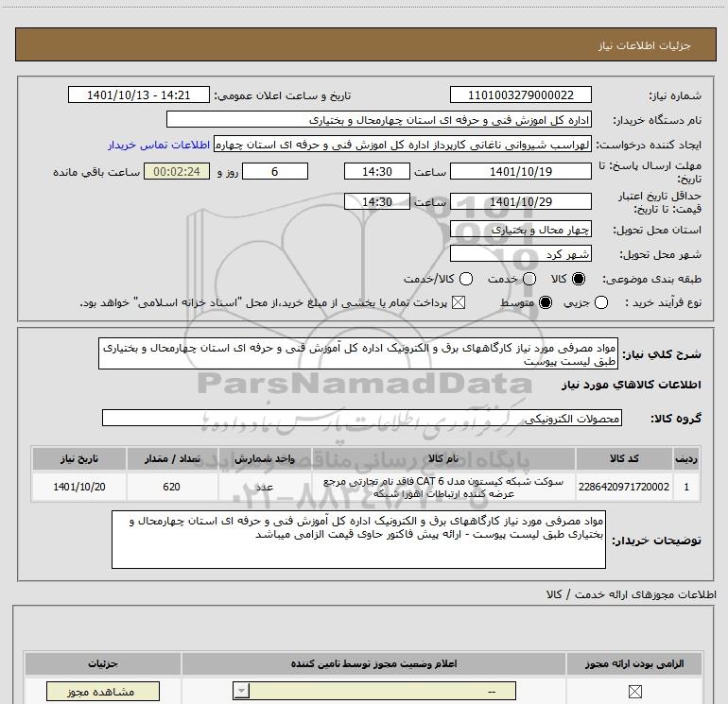The width and height of the screenshot is (728, 704).
Task: Click the واحد شمارش column header
Action: coord(264,458)
